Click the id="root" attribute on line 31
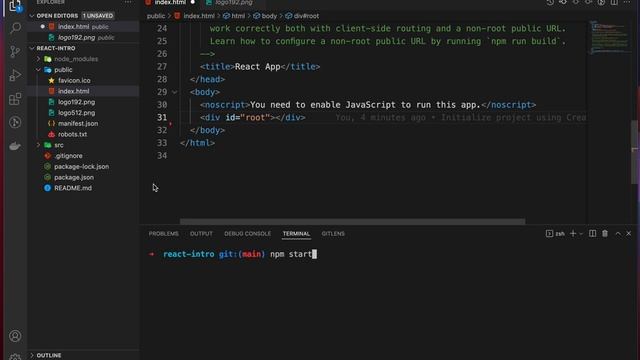Screen dimensions: 640x360 coord(248,118)
